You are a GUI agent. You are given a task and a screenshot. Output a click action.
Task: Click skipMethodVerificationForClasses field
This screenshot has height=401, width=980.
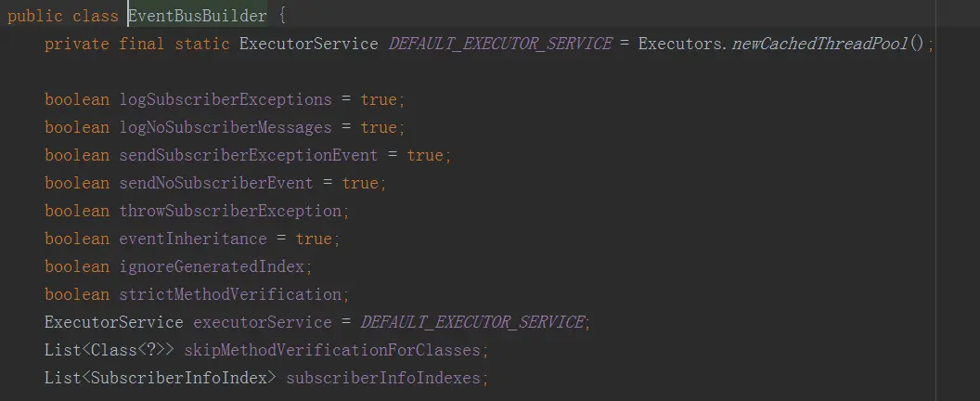click(332, 350)
